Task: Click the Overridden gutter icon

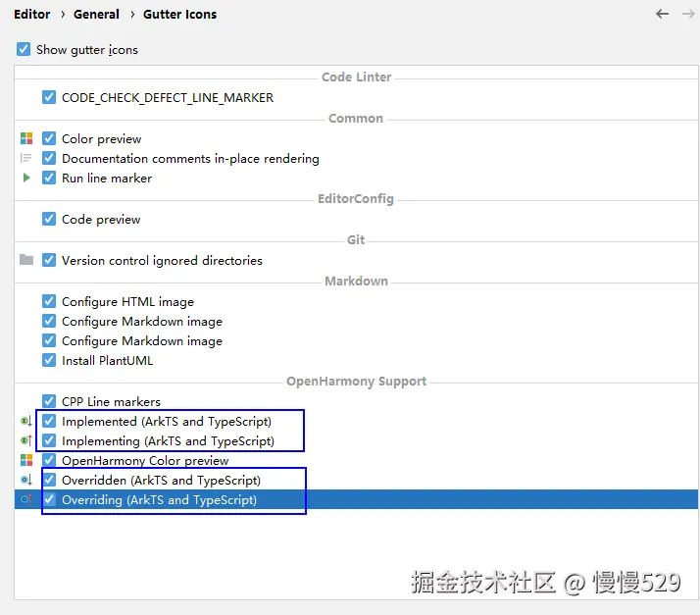Action: 26,480
